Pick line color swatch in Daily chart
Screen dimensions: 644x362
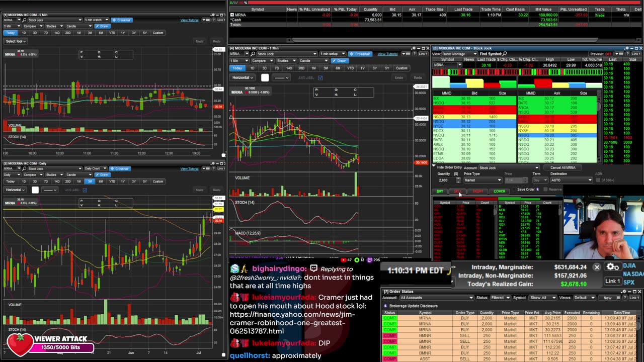[35, 190]
